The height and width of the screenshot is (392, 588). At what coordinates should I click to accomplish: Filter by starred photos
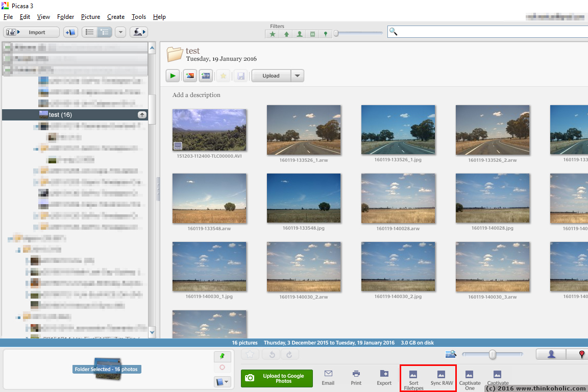click(273, 34)
